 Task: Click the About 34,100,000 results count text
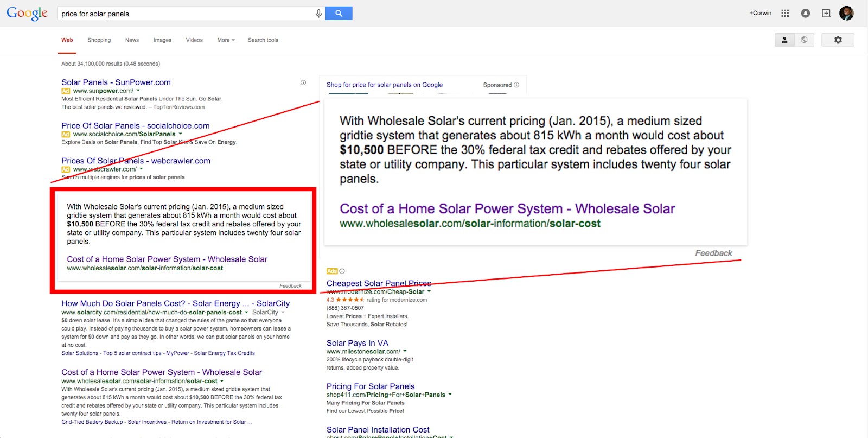click(x=111, y=64)
